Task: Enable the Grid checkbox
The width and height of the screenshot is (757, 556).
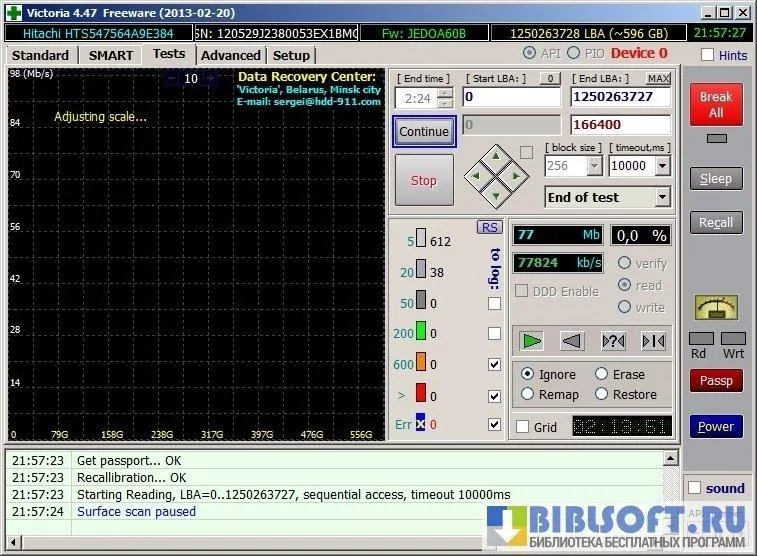Action: coord(523,427)
